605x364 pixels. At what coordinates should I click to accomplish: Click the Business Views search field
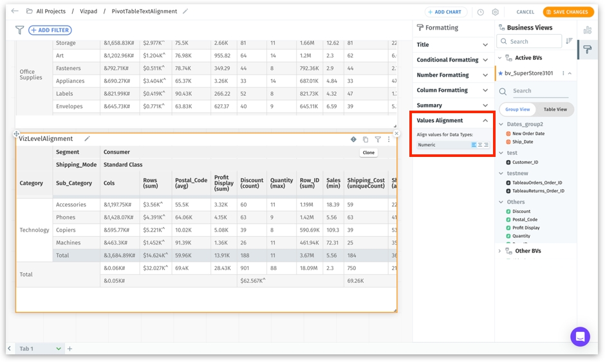point(534,41)
